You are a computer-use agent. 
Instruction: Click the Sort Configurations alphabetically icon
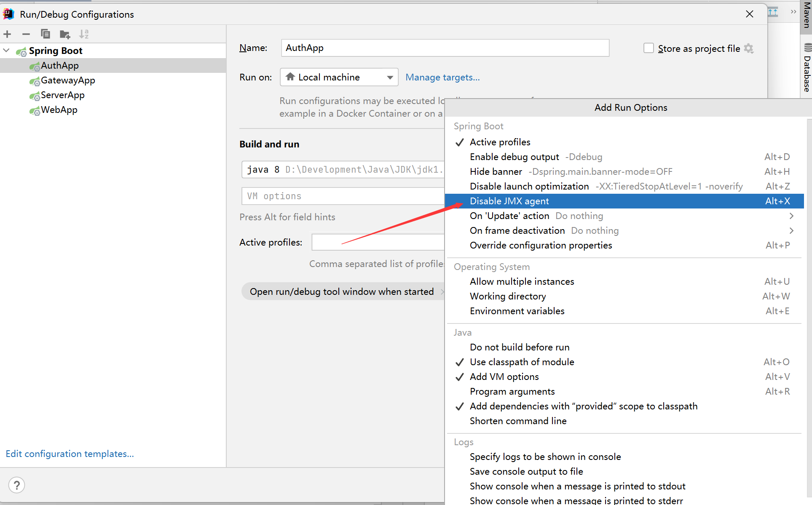[84, 34]
